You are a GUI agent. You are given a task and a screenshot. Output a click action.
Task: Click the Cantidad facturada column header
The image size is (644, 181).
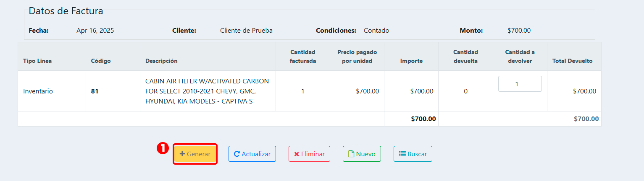click(x=302, y=57)
